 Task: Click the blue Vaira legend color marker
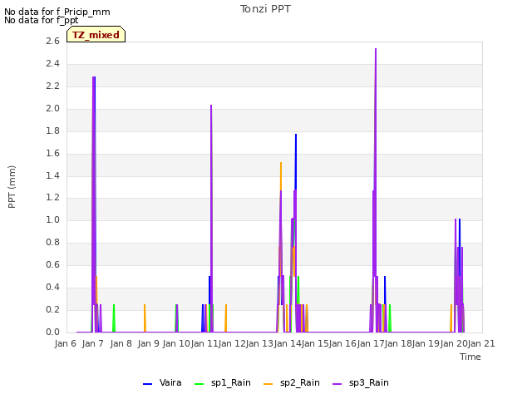148,384
